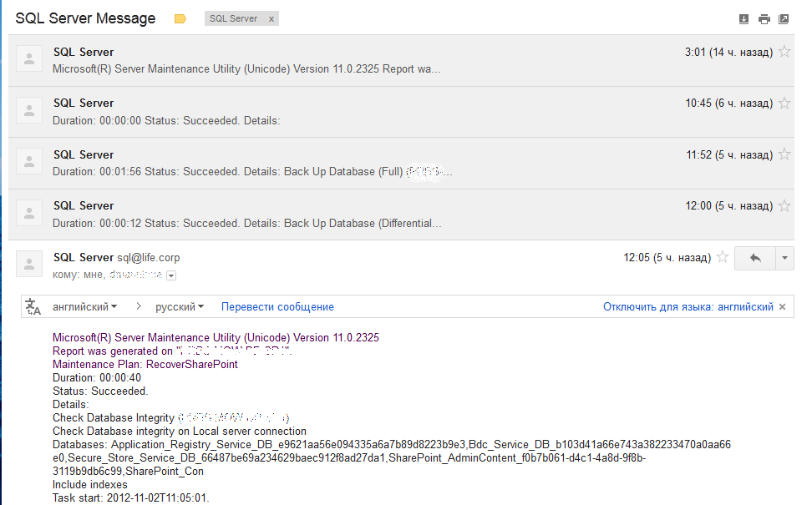The height and width of the screenshot is (505, 812).
Task: Click the download/expand all icon at top
Action: point(743,19)
